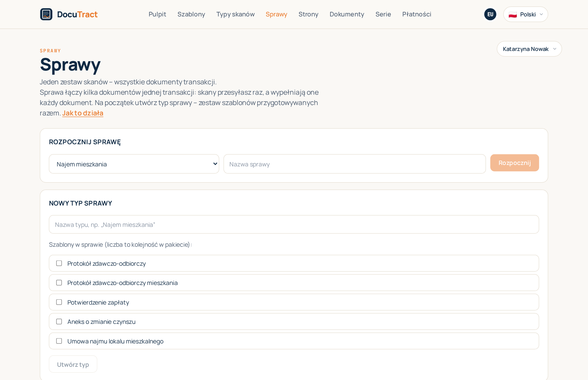Enable the Potwierdzenie zapłaty template

click(x=59, y=302)
